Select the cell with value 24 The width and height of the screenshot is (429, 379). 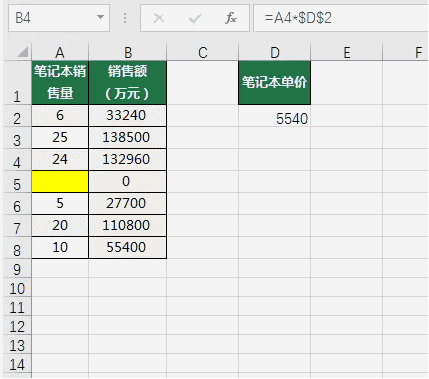pyautogui.click(x=60, y=160)
